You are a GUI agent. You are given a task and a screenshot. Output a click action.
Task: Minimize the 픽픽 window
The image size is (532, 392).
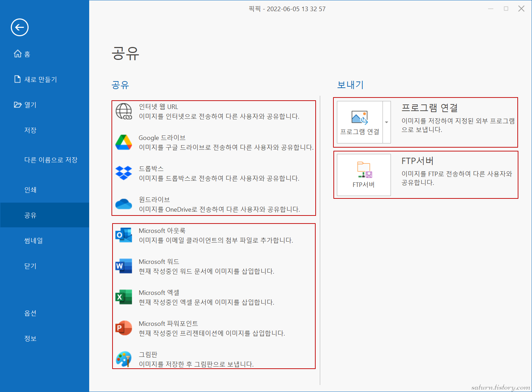(491, 9)
